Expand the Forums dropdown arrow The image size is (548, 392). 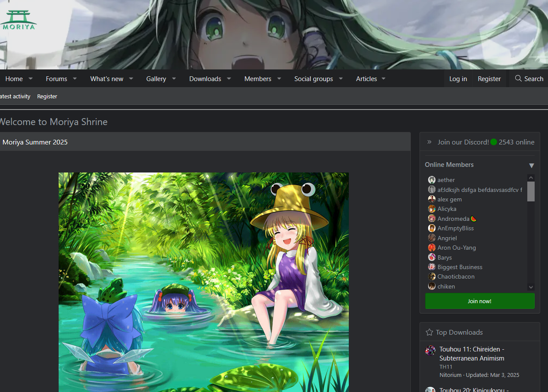75,78
